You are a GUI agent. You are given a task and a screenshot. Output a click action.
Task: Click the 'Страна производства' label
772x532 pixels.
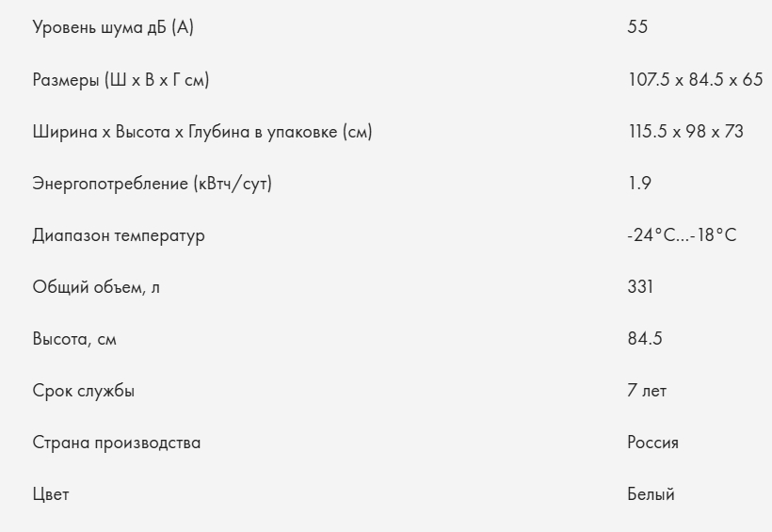117,443
